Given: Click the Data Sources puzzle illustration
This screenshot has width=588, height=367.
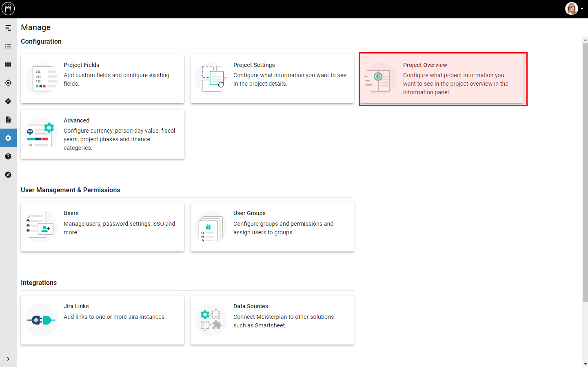Looking at the screenshot, I should click(x=211, y=320).
